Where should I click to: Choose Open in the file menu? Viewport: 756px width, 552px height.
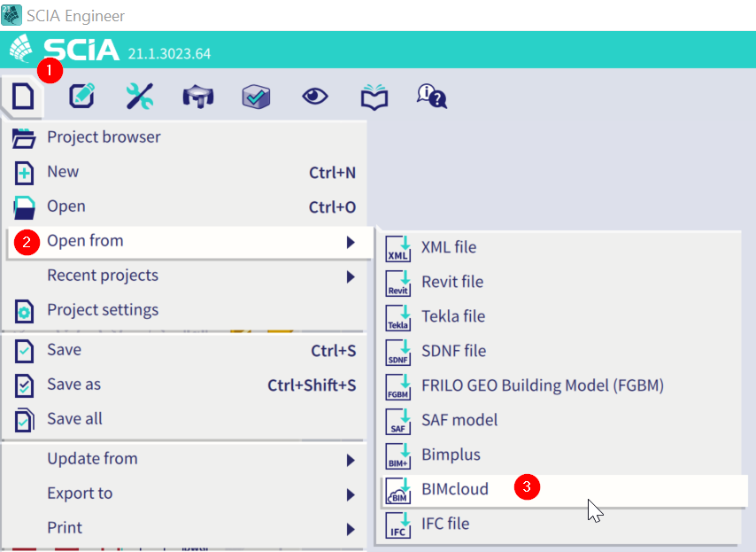186,206
